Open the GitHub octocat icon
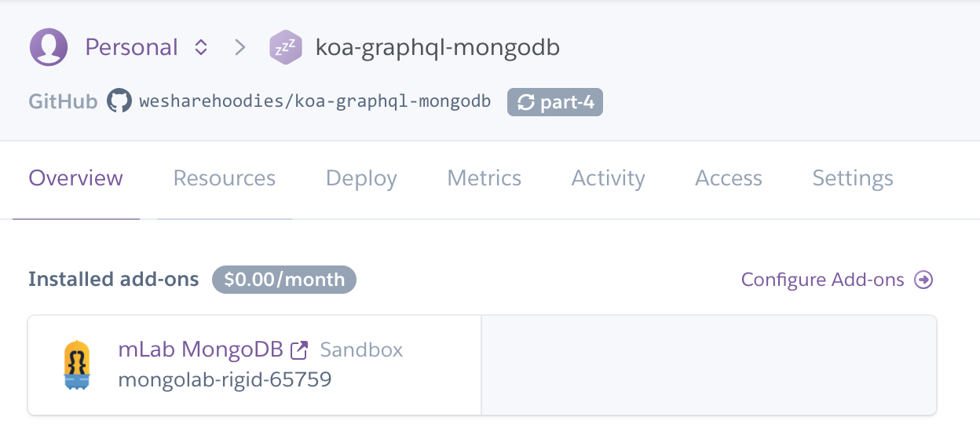This screenshot has width=980, height=443. (119, 101)
